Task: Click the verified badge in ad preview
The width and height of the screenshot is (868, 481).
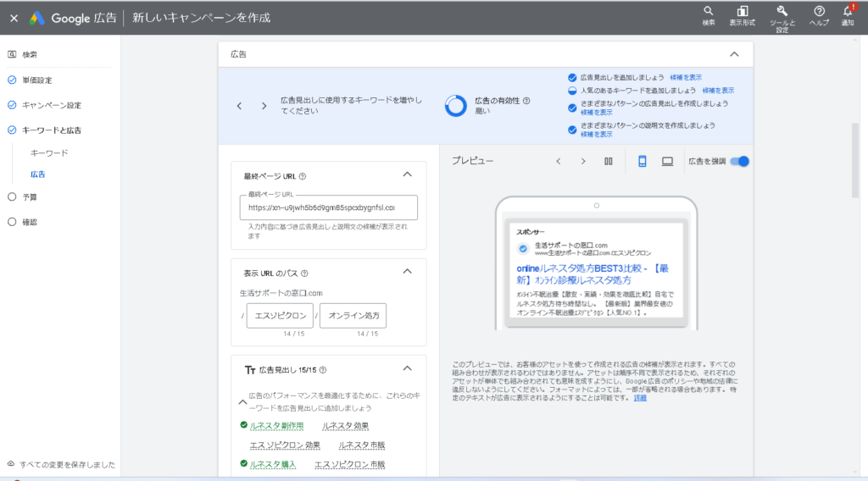Action: (522, 249)
